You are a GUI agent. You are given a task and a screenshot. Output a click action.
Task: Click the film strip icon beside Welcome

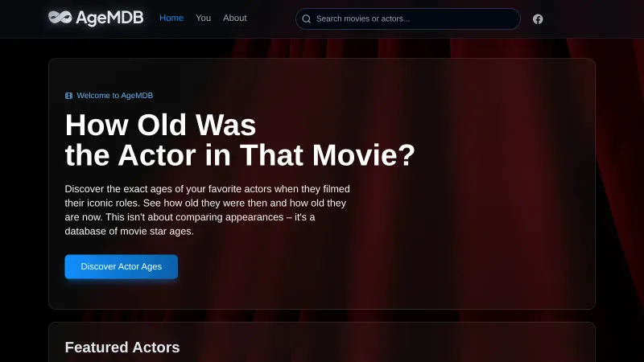(x=68, y=96)
